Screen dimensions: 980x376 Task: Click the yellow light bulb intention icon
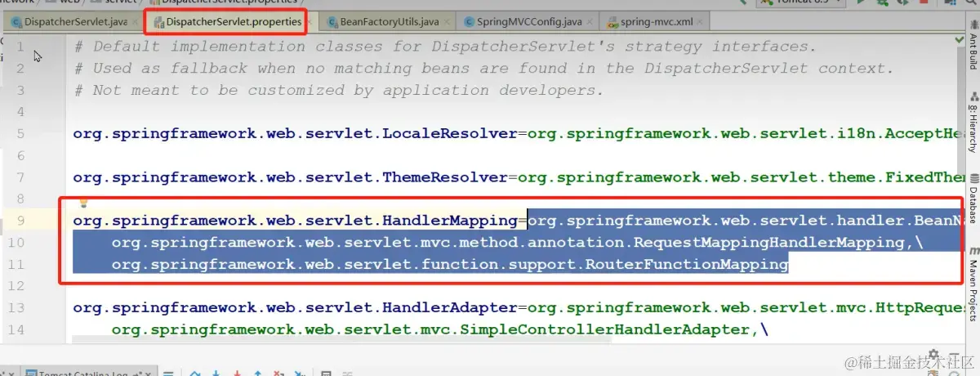pos(82,203)
